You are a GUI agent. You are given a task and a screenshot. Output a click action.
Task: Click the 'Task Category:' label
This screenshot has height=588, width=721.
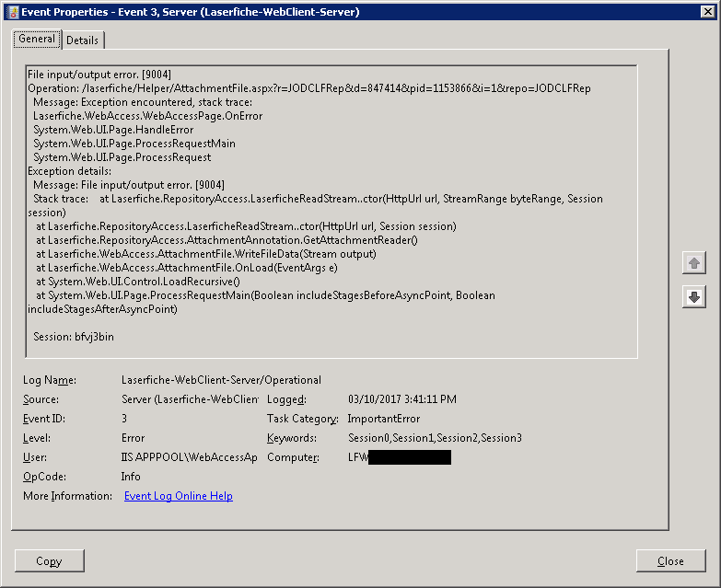tap(303, 419)
